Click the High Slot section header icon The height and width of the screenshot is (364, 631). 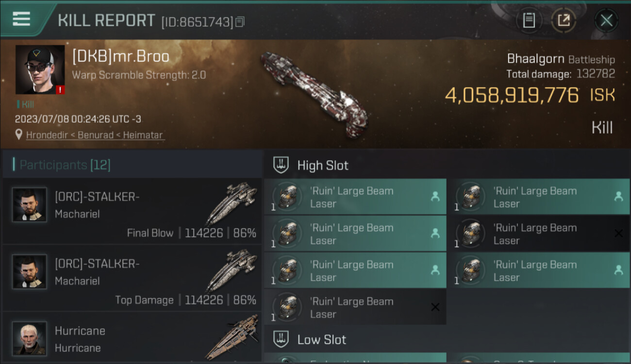point(281,165)
